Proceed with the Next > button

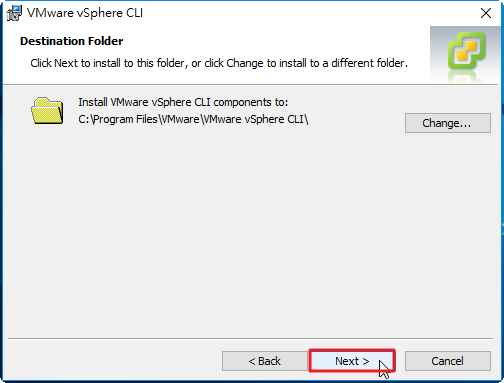tap(352, 361)
